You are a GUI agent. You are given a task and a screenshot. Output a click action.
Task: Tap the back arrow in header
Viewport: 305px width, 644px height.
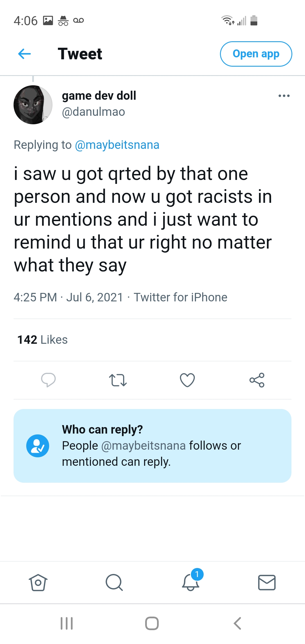tap(24, 54)
